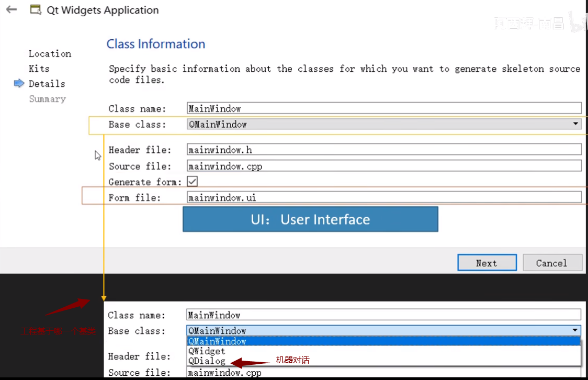Viewport: 588px width, 380px height.
Task: Select QWidget in the dropdown list
Action: [x=207, y=351]
